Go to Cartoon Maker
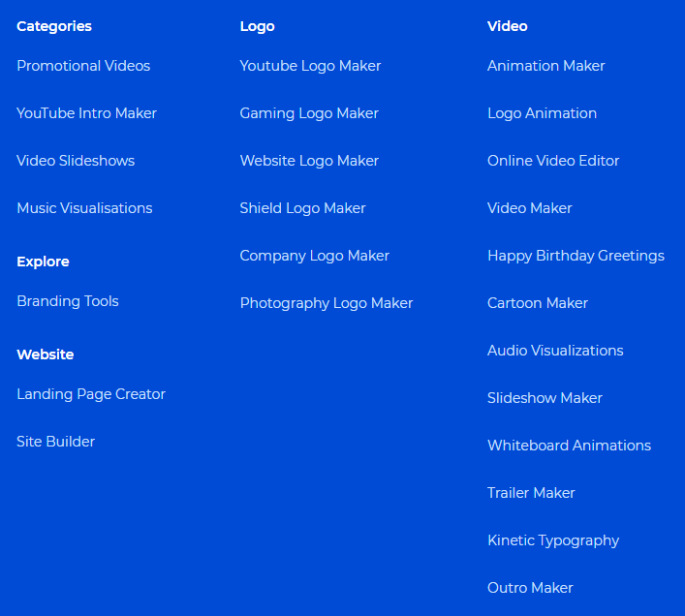685x616 pixels. pyautogui.click(x=537, y=303)
